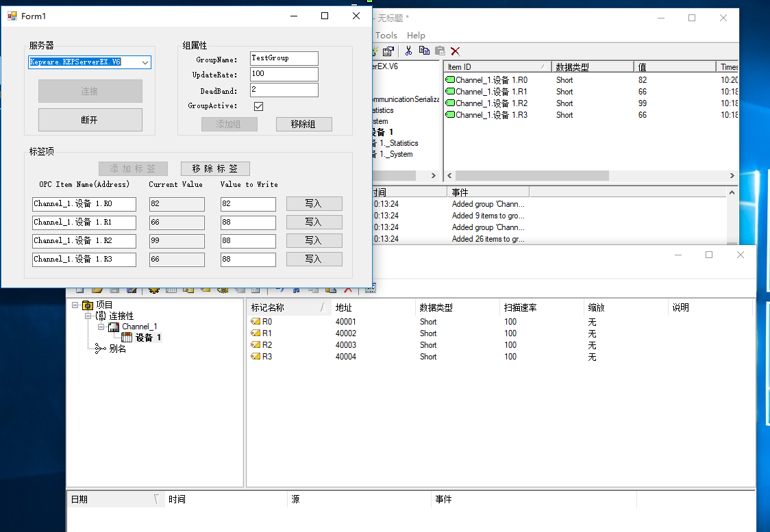Select the Channel_1.设备 1.R0 item in Quick Client

click(x=490, y=80)
